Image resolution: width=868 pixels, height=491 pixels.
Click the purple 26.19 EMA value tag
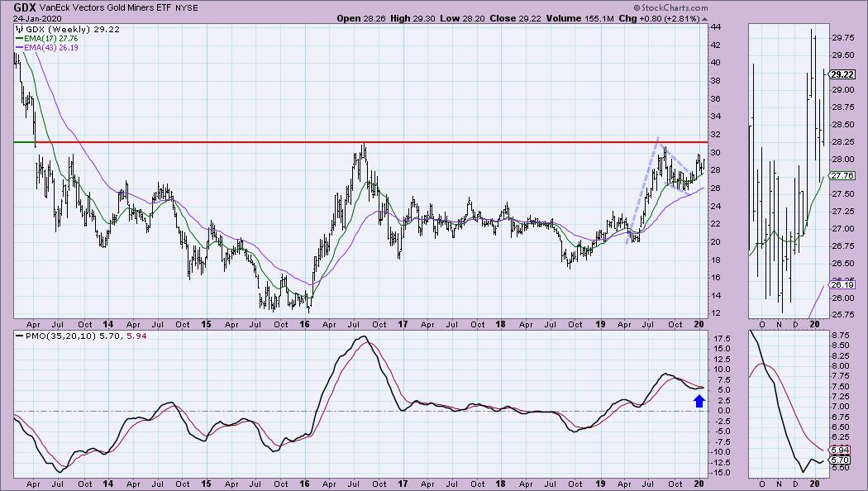click(x=843, y=284)
